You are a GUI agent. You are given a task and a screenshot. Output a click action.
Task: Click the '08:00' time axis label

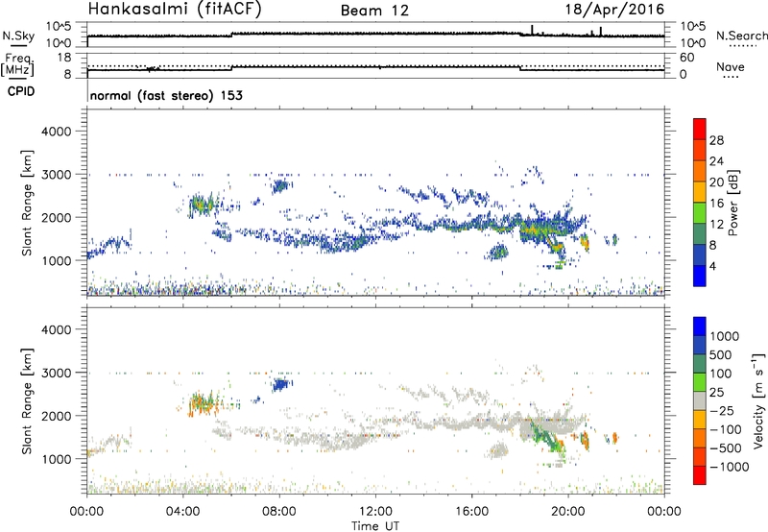coord(279,511)
